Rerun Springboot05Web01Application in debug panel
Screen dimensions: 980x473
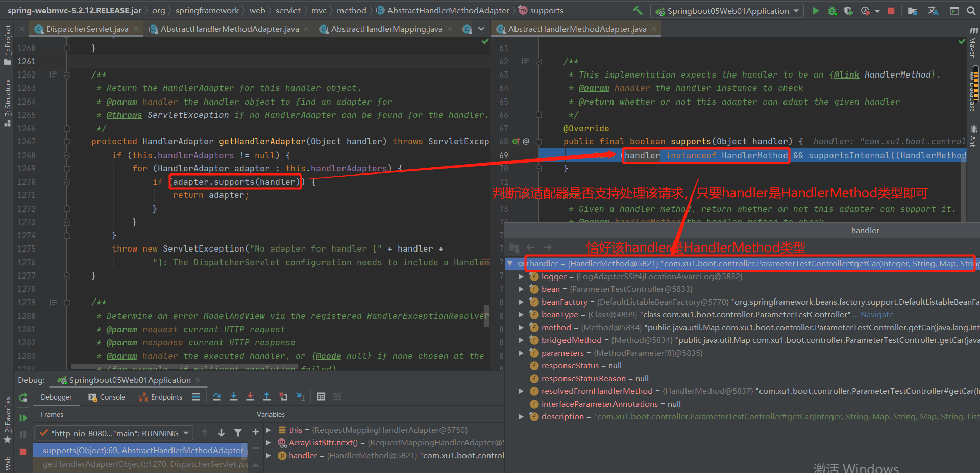coord(23,397)
